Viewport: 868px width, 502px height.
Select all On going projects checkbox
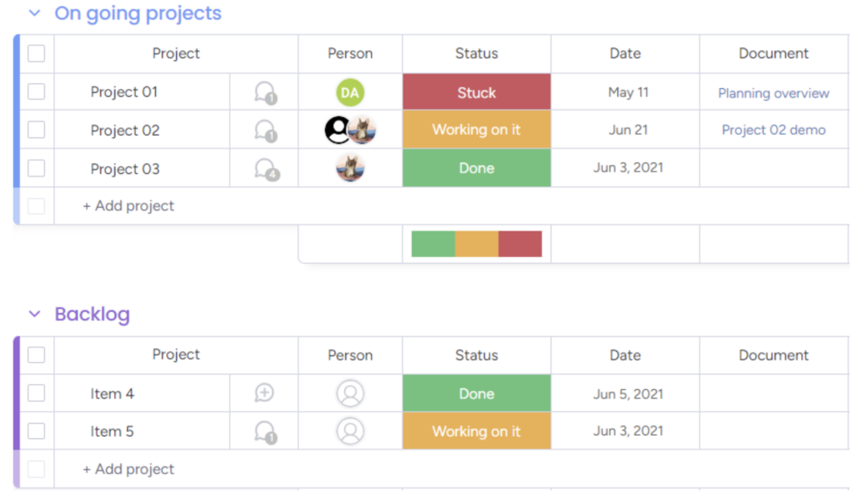click(x=36, y=53)
